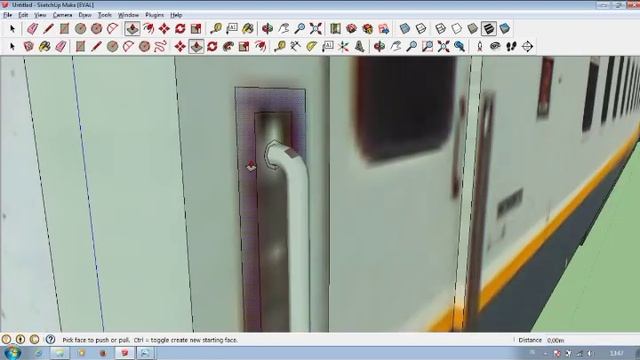Select the Tape Measure in the top toolbar row
Screen dimensions: 640x360
[216, 29]
